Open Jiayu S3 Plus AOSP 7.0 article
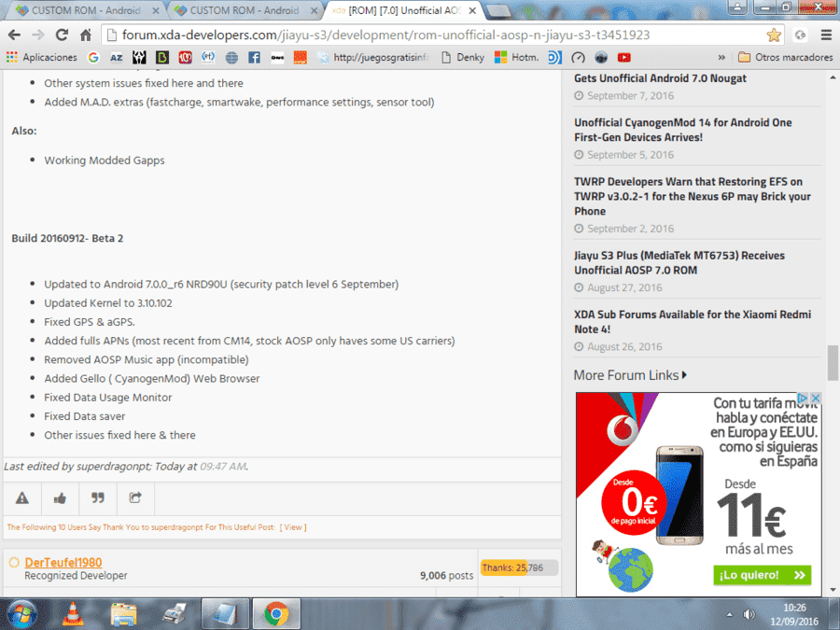 [679, 263]
